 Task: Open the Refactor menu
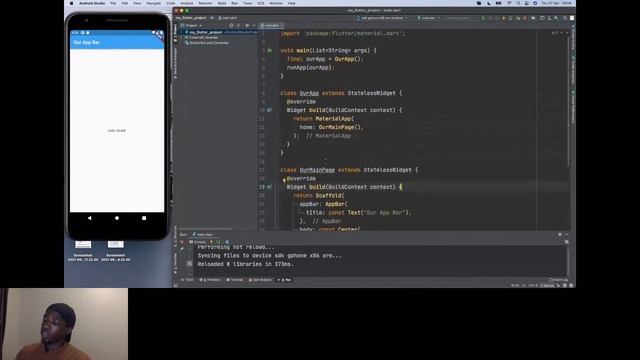(x=205, y=3)
